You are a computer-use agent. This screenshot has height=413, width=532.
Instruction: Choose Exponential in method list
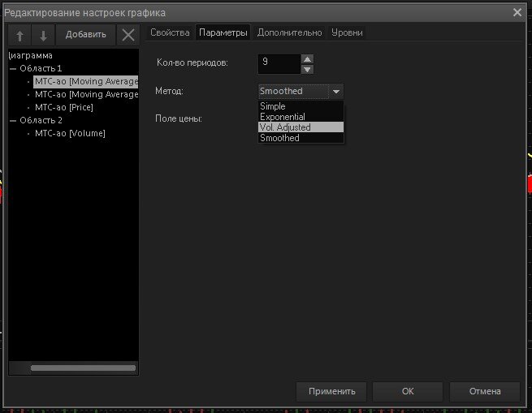[x=301, y=117]
